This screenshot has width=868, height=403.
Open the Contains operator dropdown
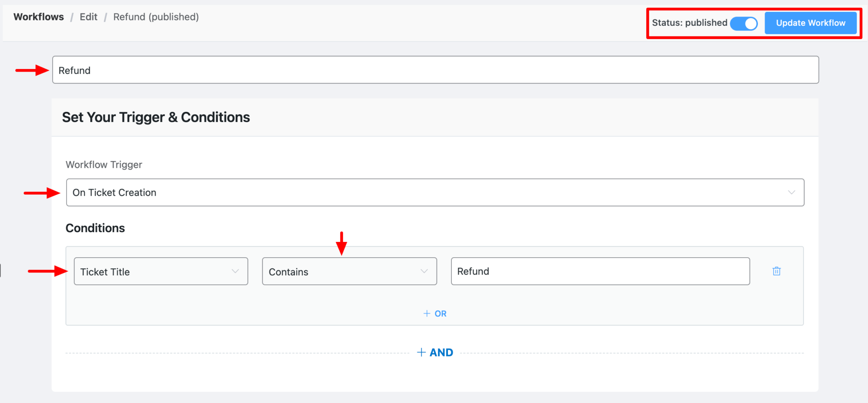click(x=349, y=272)
